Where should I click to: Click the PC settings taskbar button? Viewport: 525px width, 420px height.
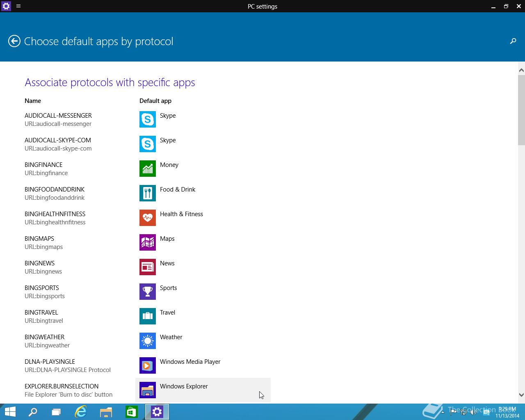pyautogui.click(x=157, y=412)
